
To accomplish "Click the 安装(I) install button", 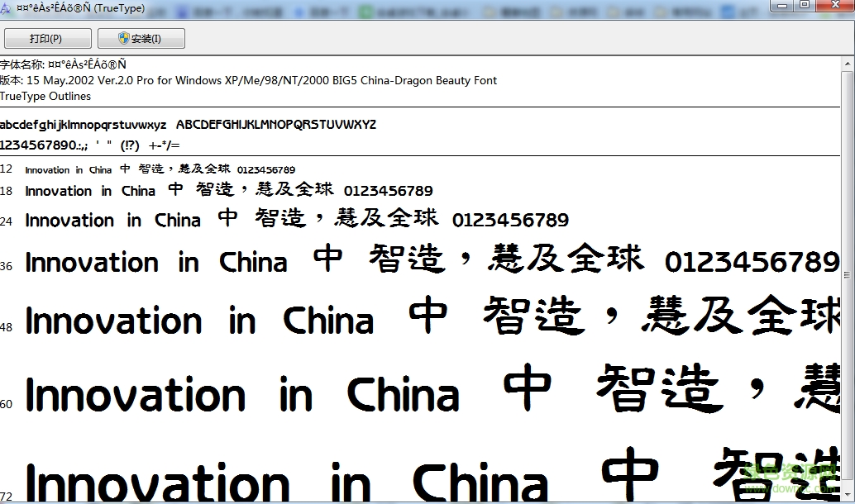I will point(141,39).
